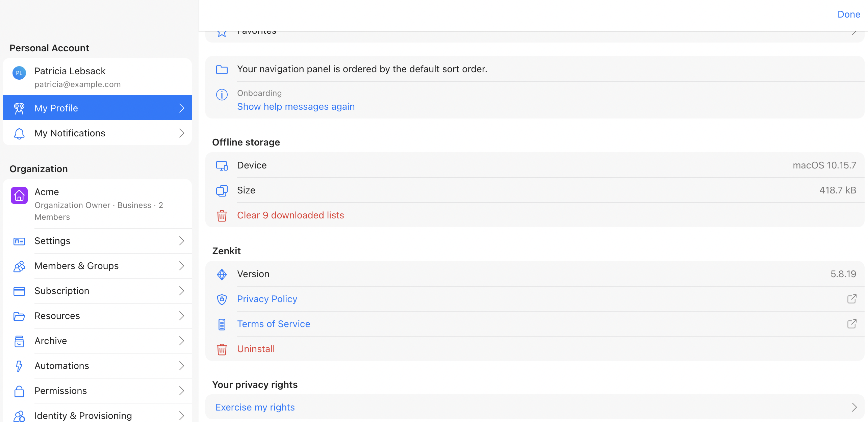Click Show help messages again link
Image resolution: width=868 pixels, height=422 pixels.
(x=296, y=107)
